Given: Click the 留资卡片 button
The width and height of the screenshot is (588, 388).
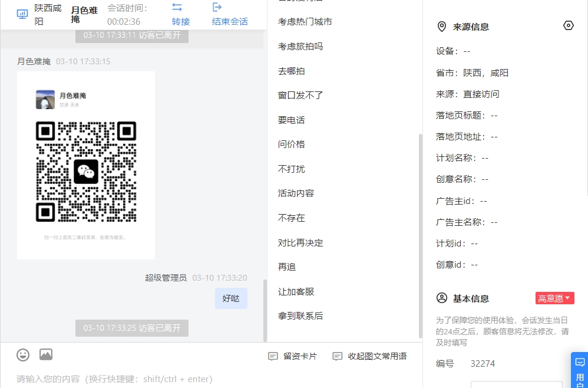Looking at the screenshot, I should click(x=292, y=356).
